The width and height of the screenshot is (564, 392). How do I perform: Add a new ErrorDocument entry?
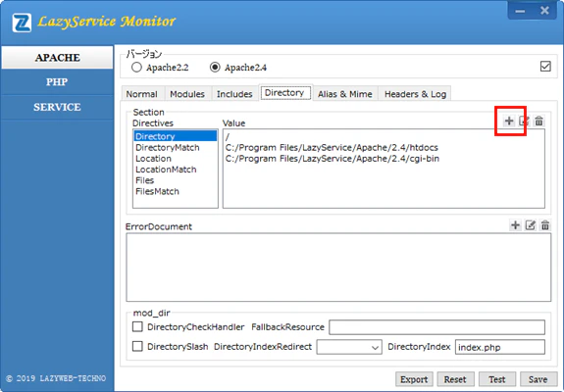(515, 225)
